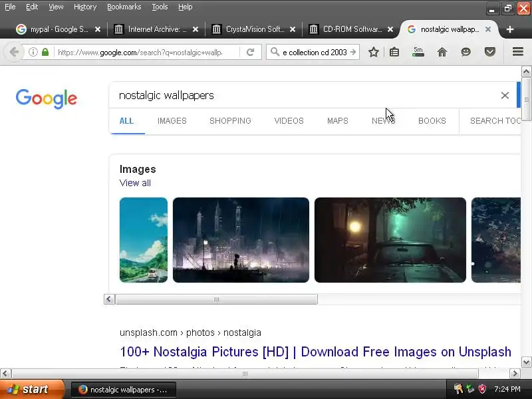The height and width of the screenshot is (399, 532).
Task: Bookmark this page with the star
Action: pyautogui.click(x=374, y=53)
